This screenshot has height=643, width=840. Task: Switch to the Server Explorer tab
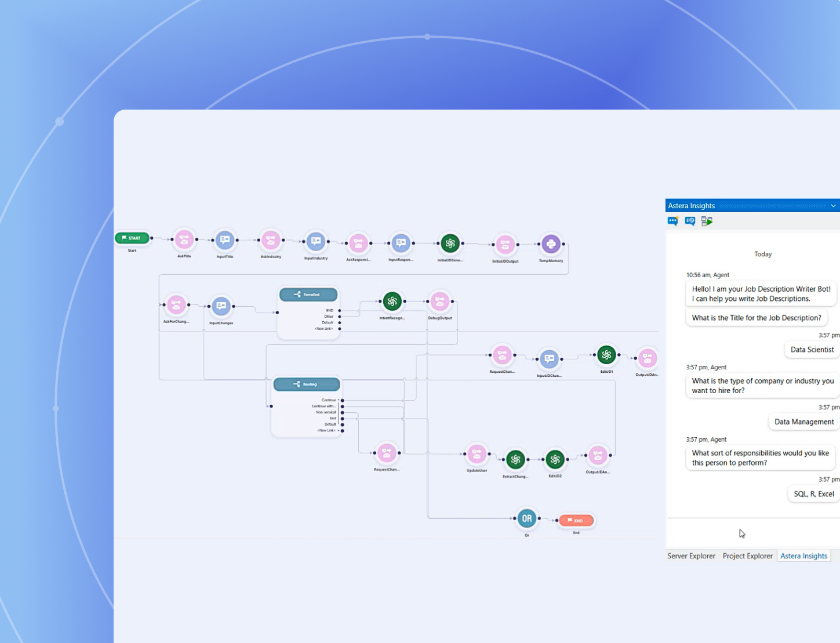tap(691, 556)
